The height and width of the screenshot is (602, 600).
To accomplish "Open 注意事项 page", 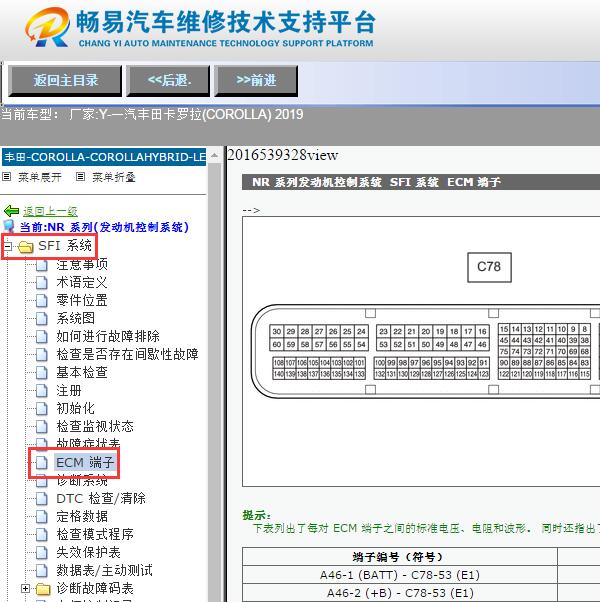I will pyautogui.click(x=82, y=264).
